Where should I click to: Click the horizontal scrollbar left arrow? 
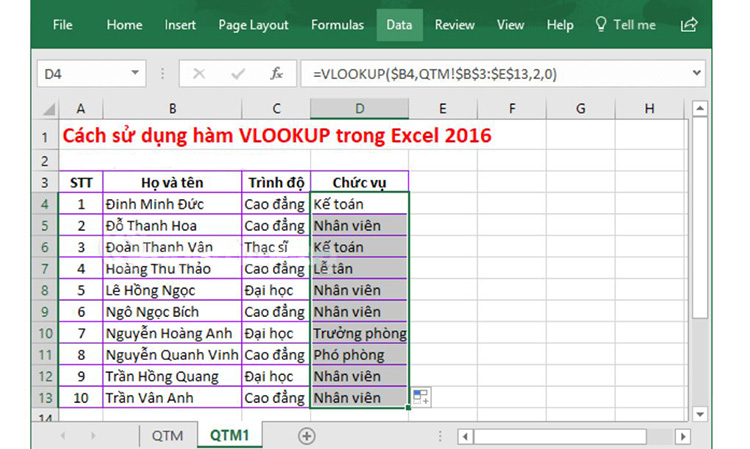(x=465, y=436)
